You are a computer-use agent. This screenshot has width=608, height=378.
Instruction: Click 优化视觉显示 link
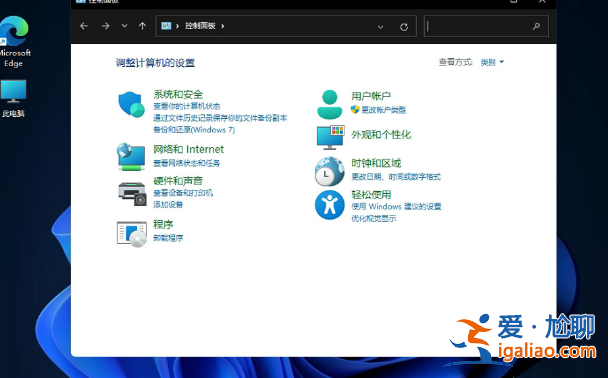point(373,218)
